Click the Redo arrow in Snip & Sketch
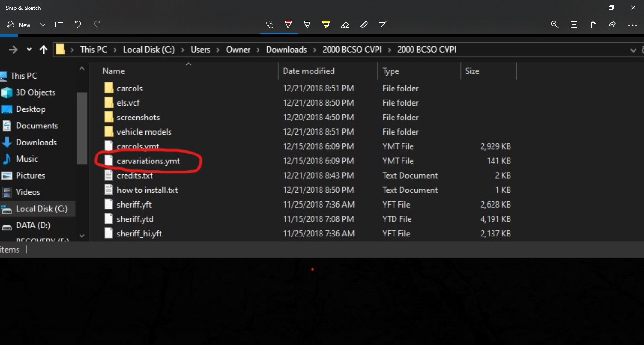 (x=97, y=25)
